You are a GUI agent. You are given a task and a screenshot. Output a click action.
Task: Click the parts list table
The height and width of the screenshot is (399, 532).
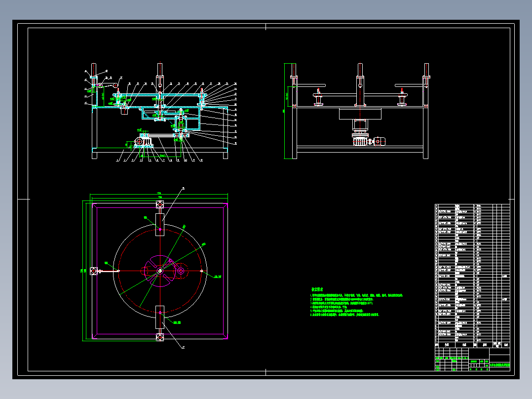point(472,276)
